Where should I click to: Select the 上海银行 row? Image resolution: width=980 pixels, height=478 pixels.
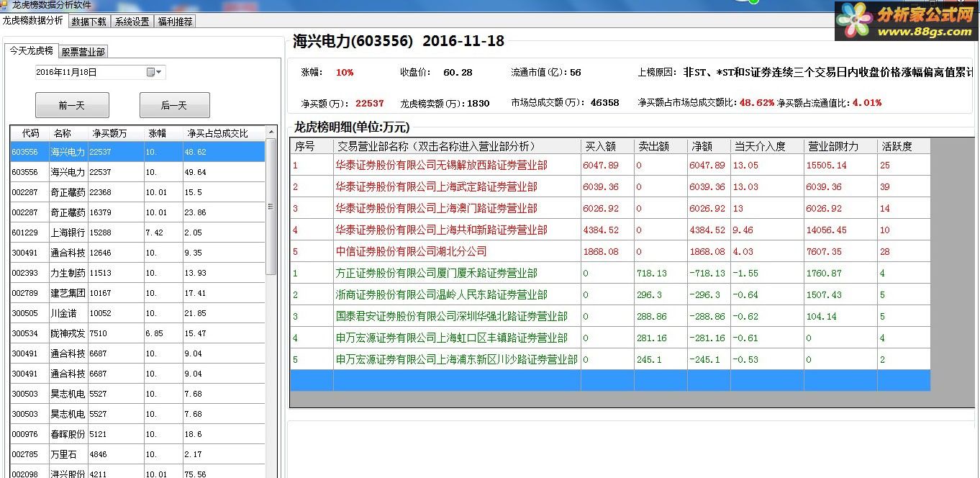pos(137,233)
